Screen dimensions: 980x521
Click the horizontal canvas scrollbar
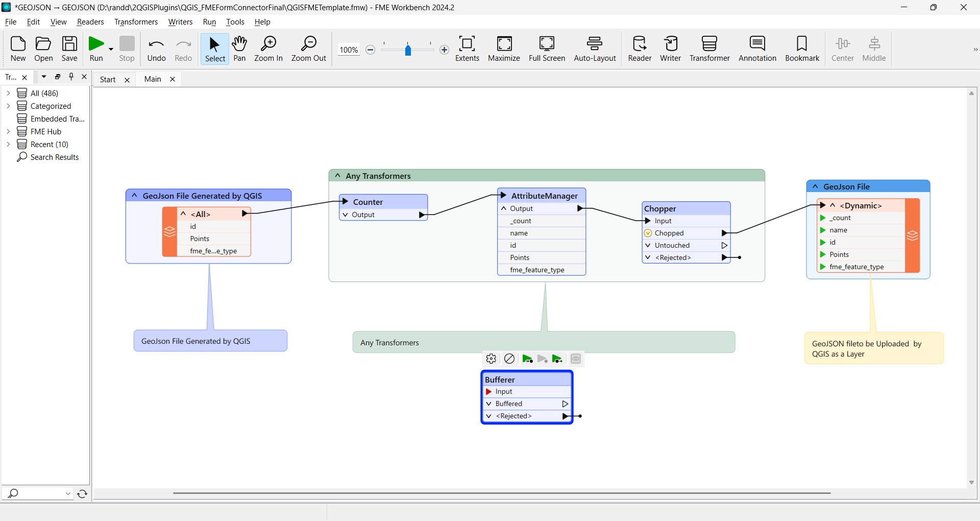501,493
